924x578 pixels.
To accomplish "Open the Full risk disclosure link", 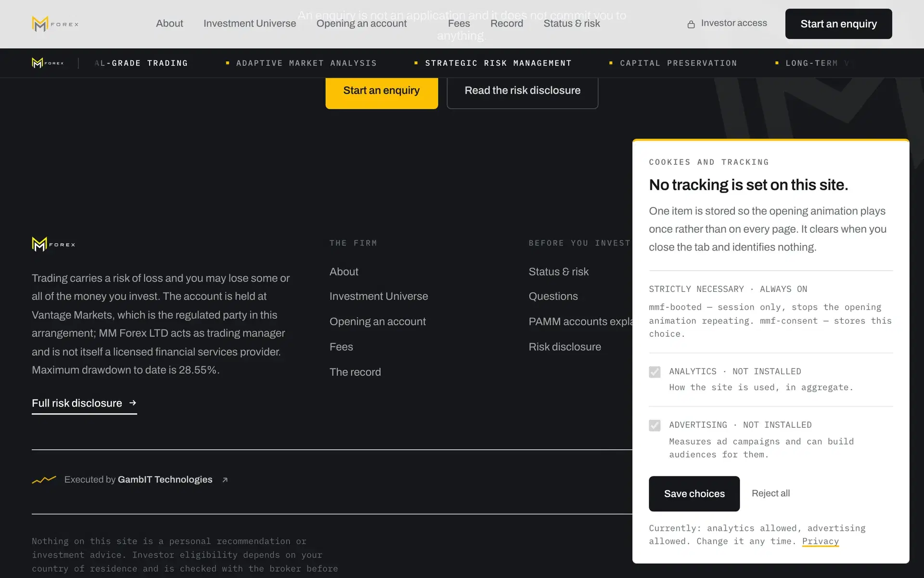I will pyautogui.click(x=84, y=404).
